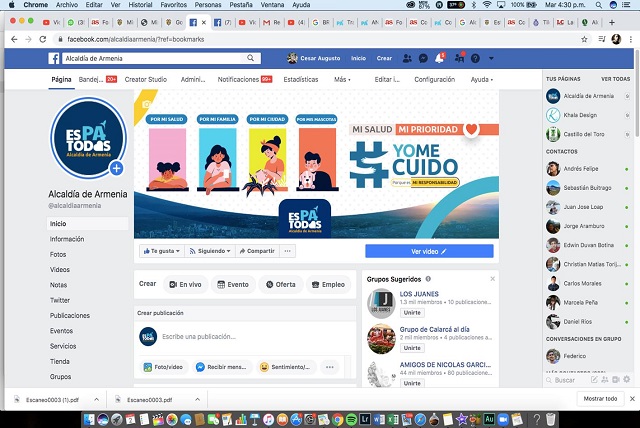Open the Estadísticas tab
This screenshot has width=640, height=428.
point(301,80)
